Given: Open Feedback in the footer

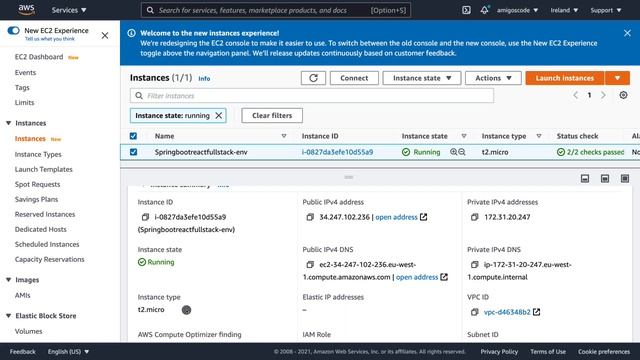Looking at the screenshot, I should [22, 351].
